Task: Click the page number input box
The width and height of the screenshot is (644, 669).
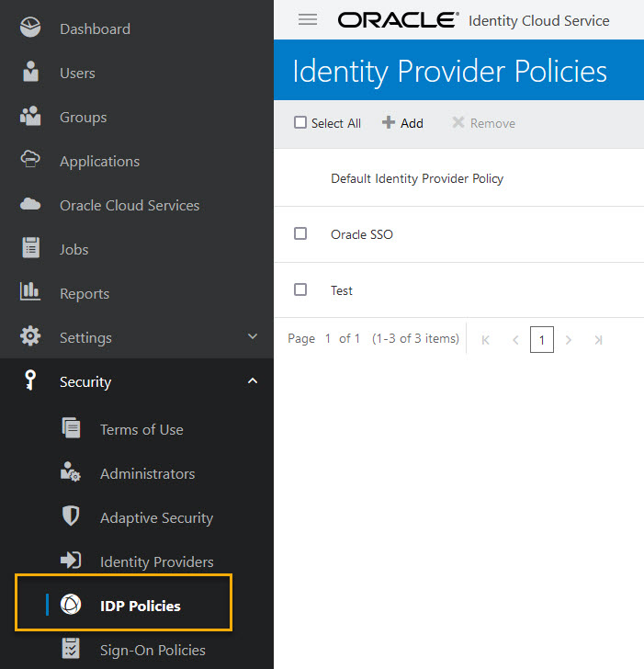Action: pos(542,340)
